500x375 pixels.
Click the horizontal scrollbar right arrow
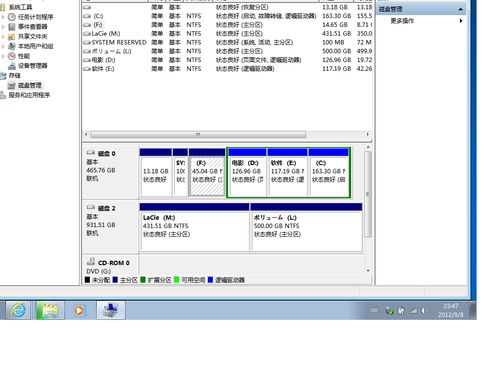[x=368, y=134]
